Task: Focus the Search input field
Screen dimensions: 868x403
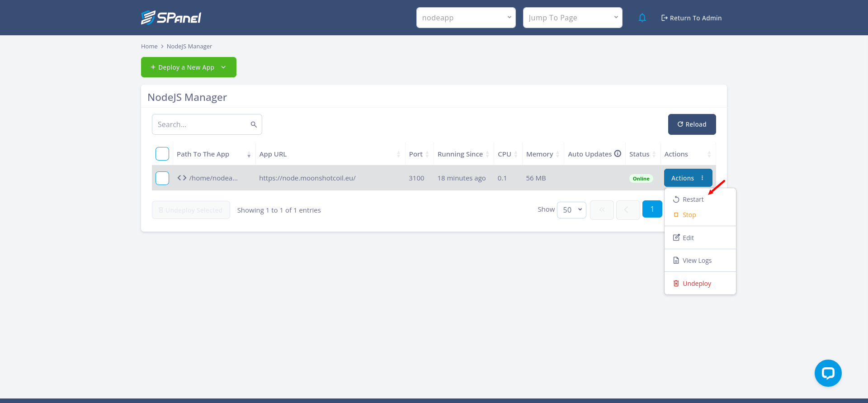Action: (x=207, y=124)
